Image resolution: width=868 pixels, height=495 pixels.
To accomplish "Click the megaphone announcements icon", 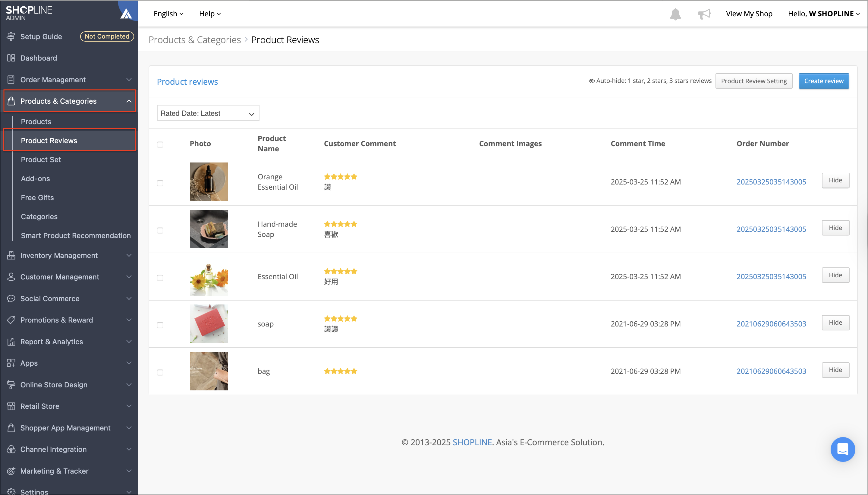I will pyautogui.click(x=704, y=14).
